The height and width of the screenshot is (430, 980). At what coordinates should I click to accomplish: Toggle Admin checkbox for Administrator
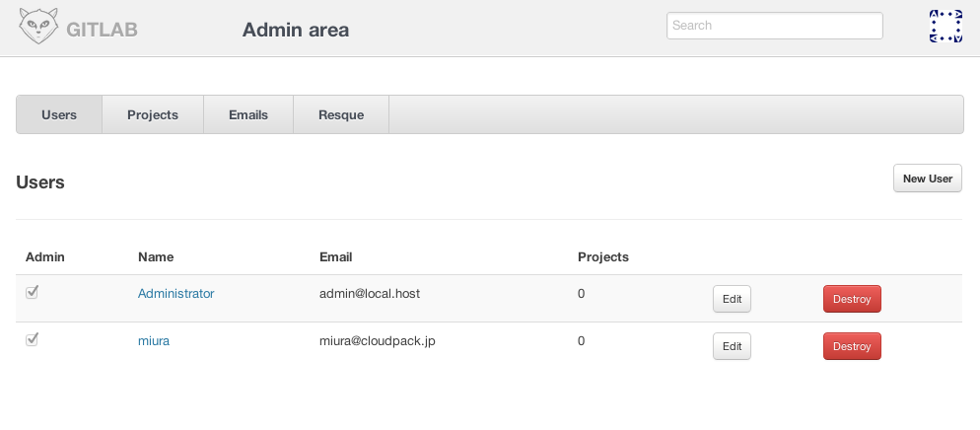(32, 292)
